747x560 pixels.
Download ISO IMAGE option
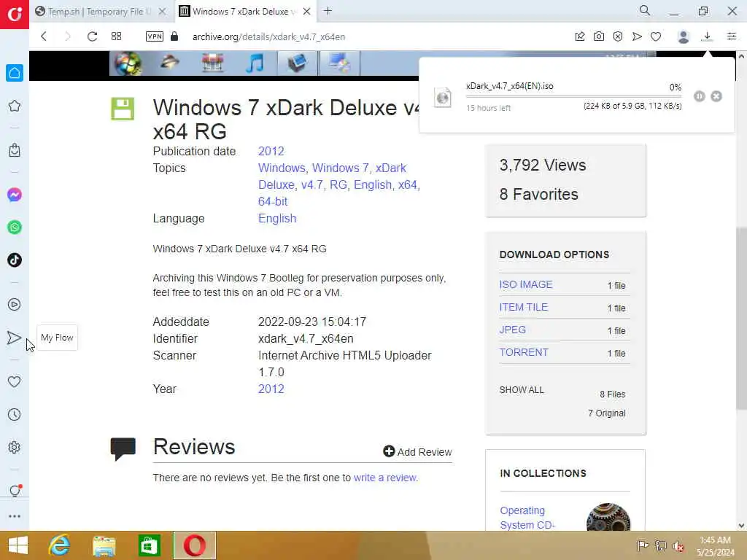pos(526,284)
